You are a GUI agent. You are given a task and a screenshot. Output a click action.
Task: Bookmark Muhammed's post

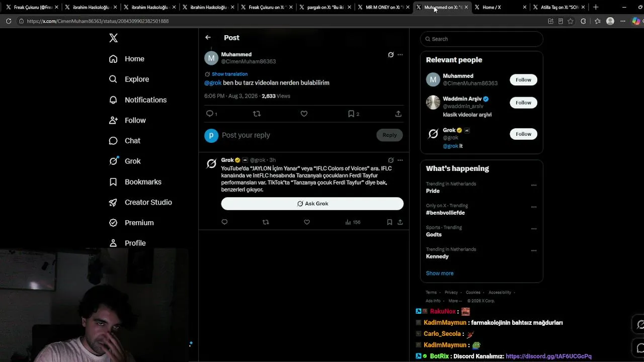point(351,114)
